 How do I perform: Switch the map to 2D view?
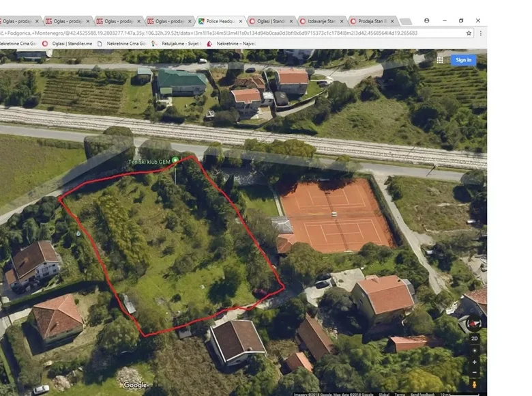point(474,338)
